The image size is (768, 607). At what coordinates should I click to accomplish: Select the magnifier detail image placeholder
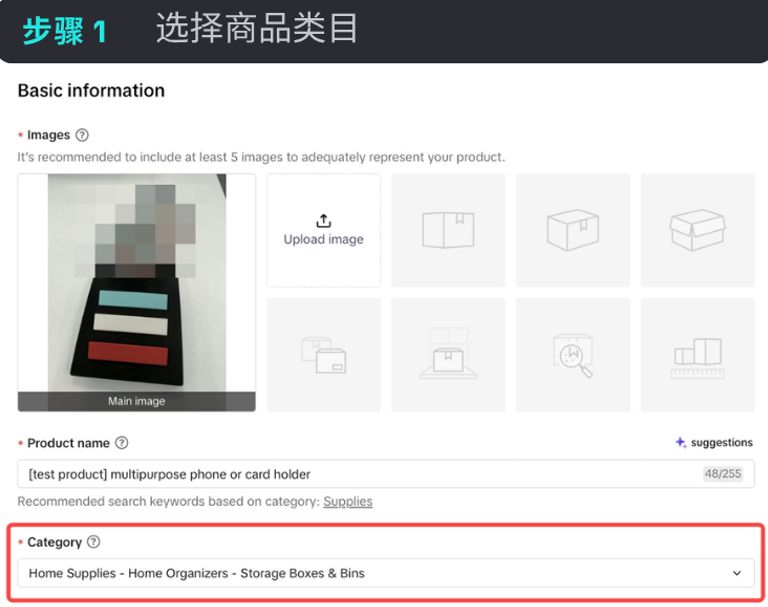[573, 355]
